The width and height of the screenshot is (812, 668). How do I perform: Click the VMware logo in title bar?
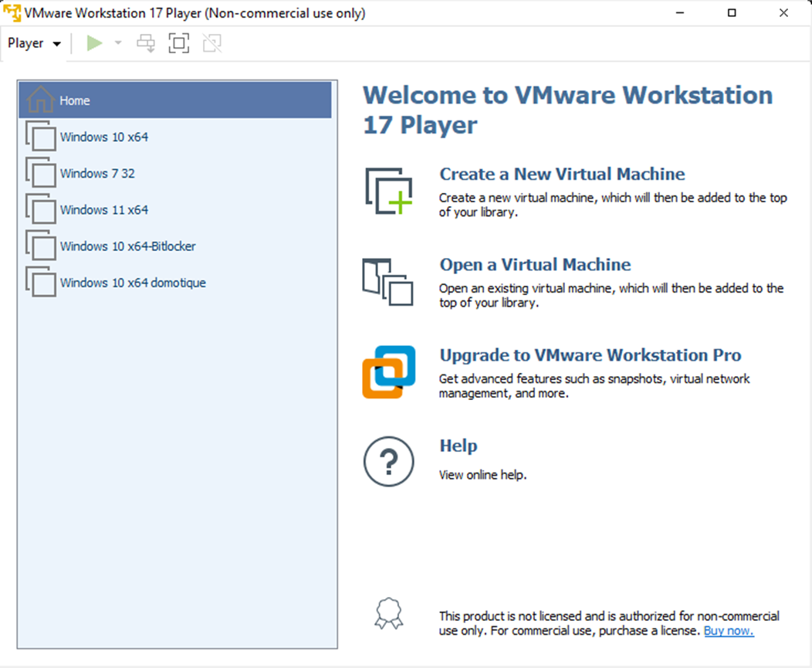click(12, 12)
